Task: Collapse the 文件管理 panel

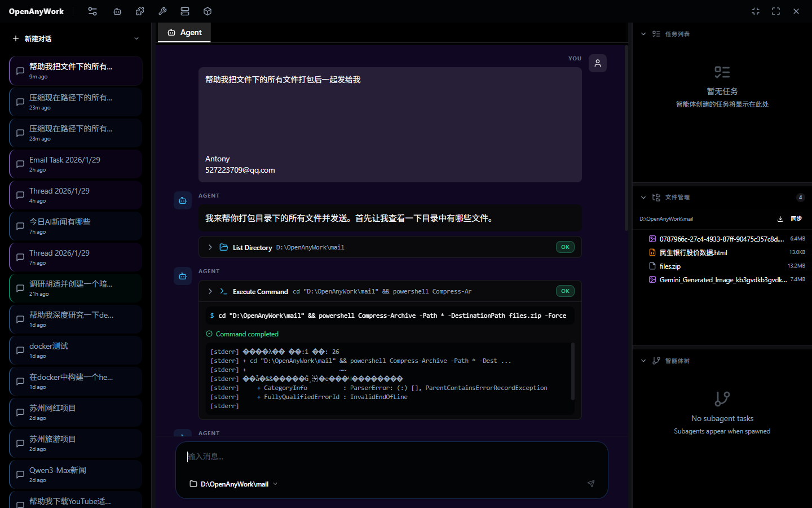Action: coord(643,197)
